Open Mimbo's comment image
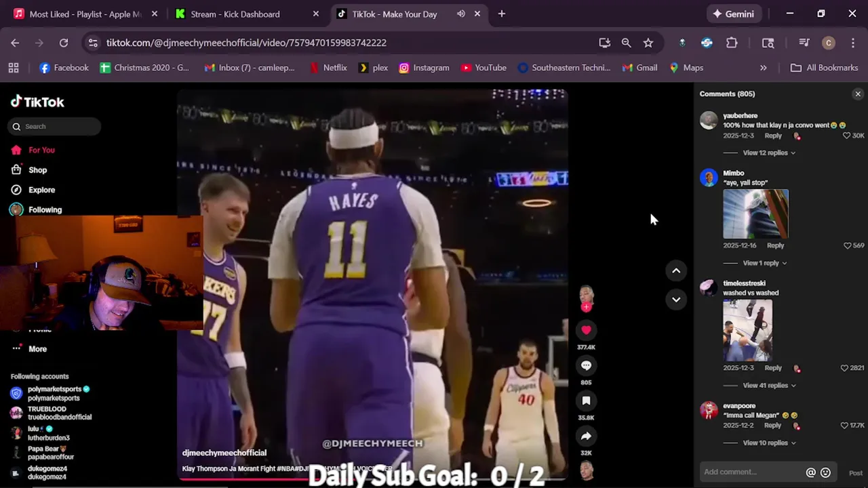868x488 pixels. coord(755,213)
